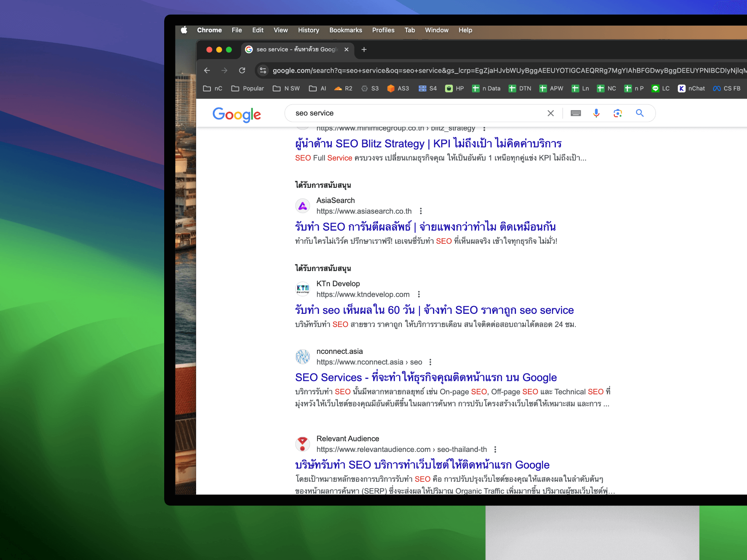747x560 pixels.
Task: Open the SEO Blitz Strategy ad link
Action: point(428,144)
